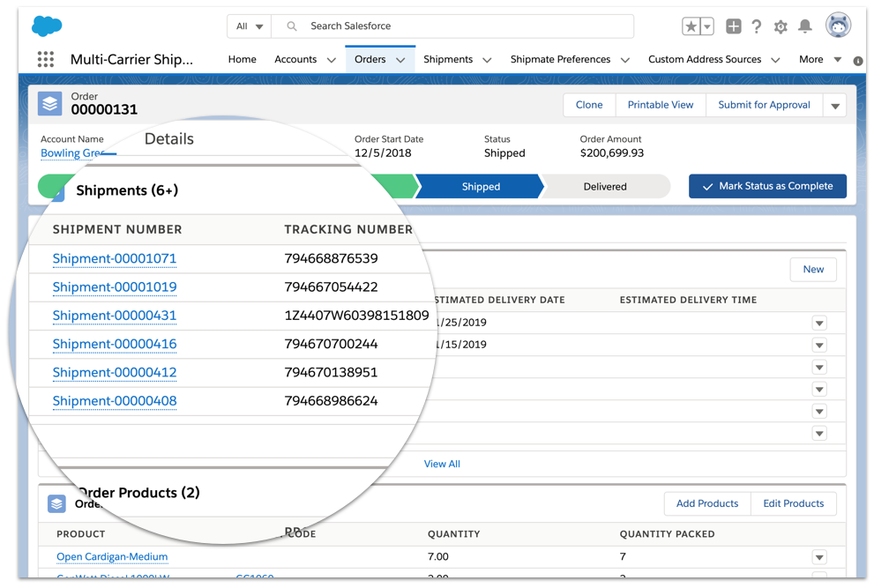Open the Bowling Green account link

click(x=72, y=153)
